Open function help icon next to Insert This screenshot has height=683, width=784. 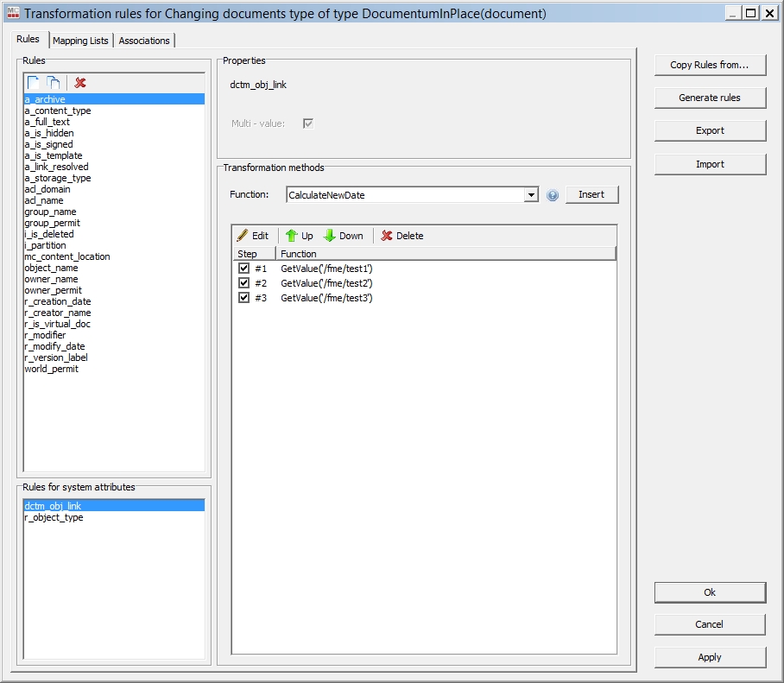click(553, 195)
